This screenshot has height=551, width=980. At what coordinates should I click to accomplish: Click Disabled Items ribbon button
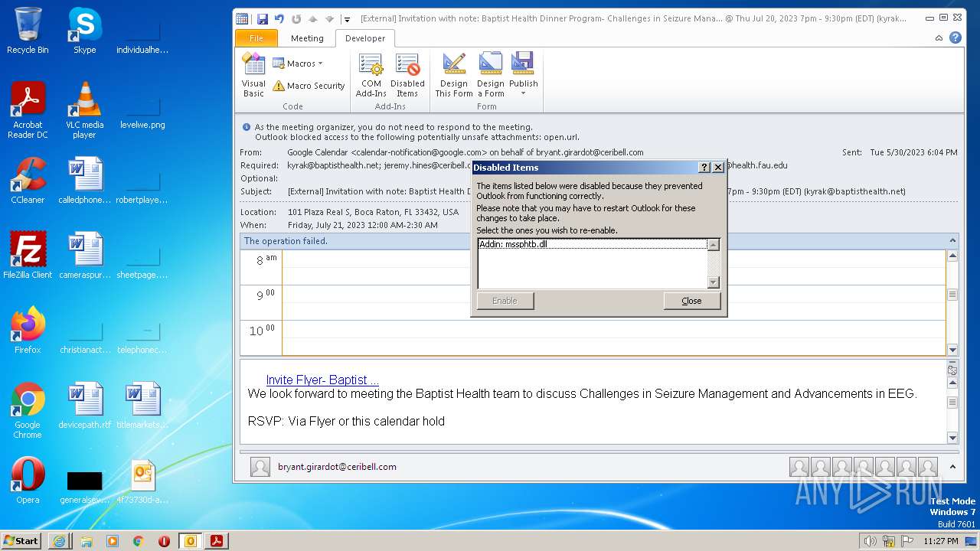(x=407, y=75)
